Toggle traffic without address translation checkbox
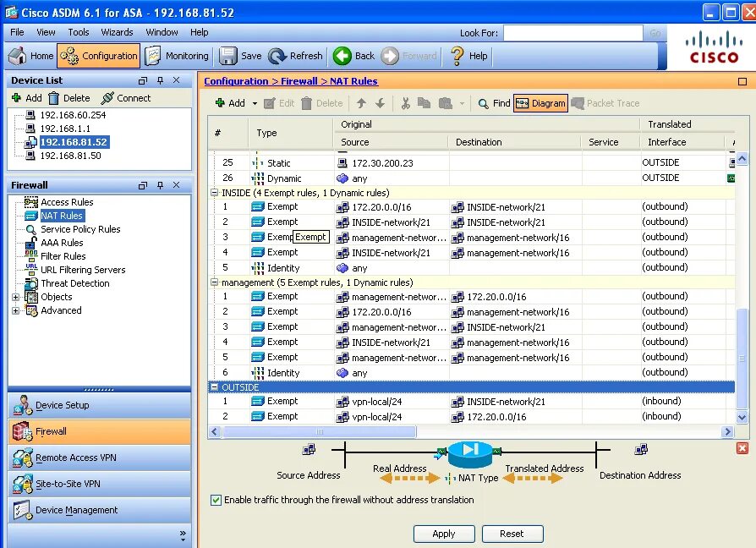This screenshot has height=548, width=756. 216,500
